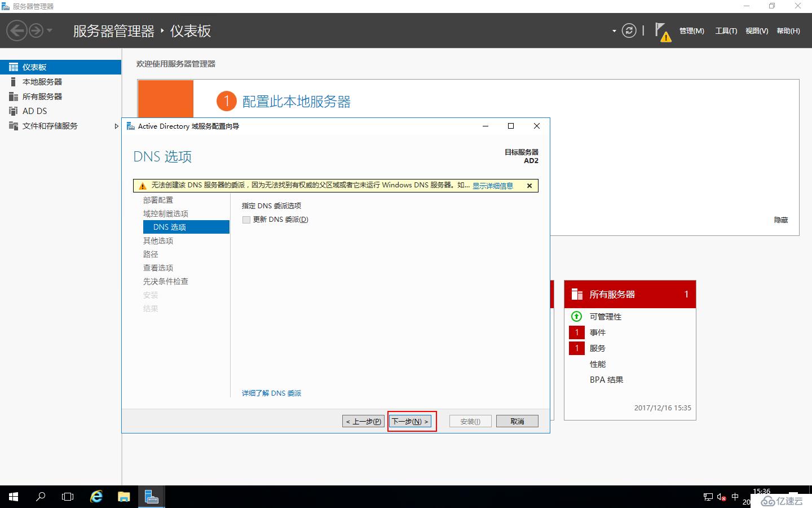Click the Server Manager icon in wizard title bar
This screenshot has width=812, height=508.
(x=131, y=126)
